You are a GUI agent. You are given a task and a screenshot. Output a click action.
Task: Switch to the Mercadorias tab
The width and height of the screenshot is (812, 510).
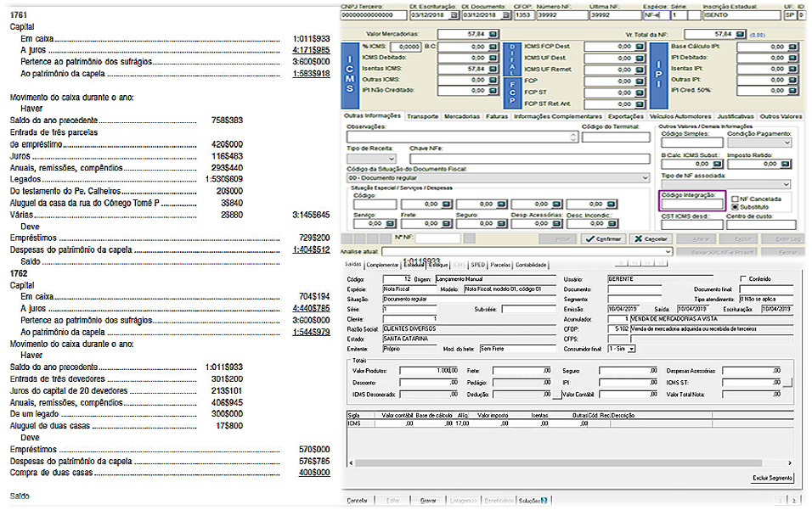(x=460, y=116)
